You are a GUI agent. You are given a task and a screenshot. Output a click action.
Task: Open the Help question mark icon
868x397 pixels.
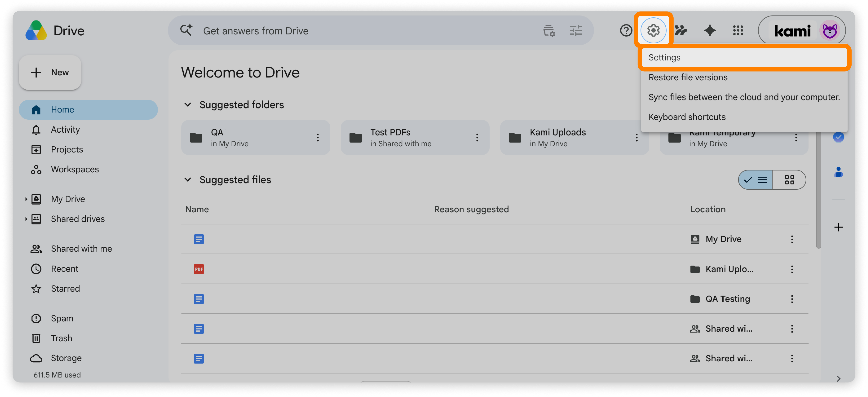pos(626,30)
